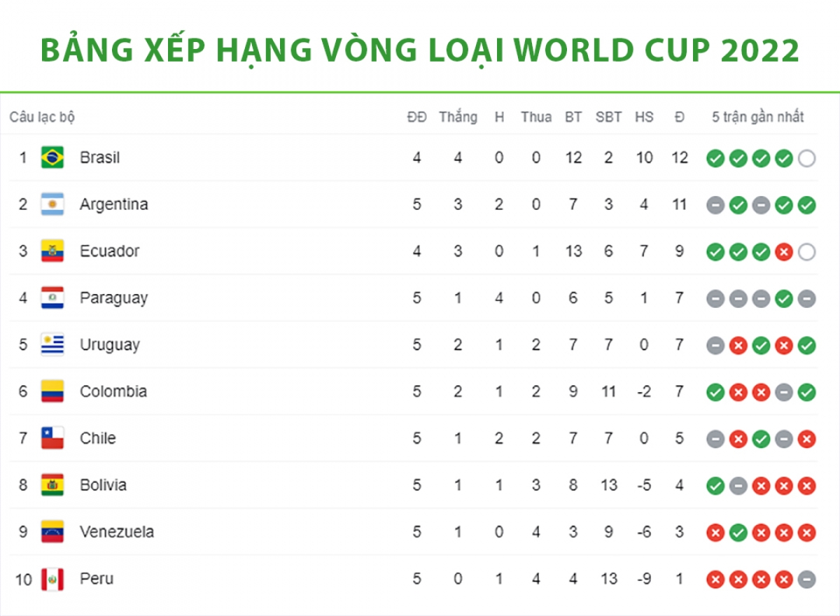This screenshot has height=616, width=840.
Task: Click the Argentina flag icon
Action: [x=52, y=204]
